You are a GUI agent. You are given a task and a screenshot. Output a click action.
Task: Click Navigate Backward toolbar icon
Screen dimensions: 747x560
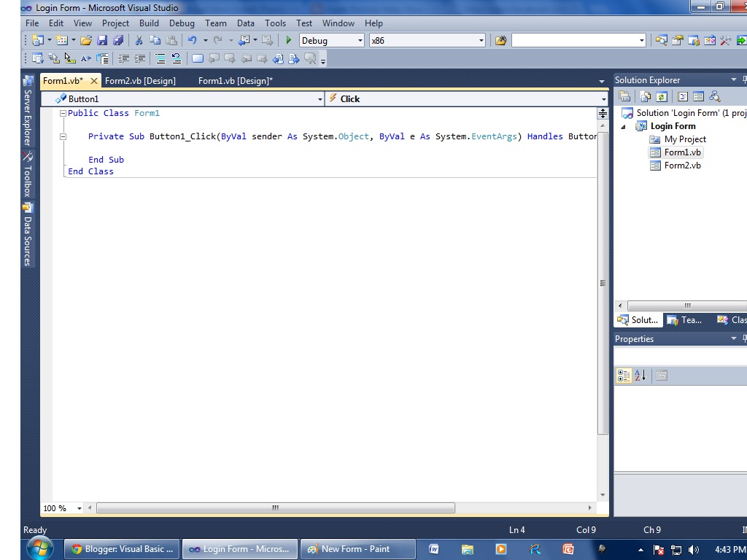coord(245,41)
